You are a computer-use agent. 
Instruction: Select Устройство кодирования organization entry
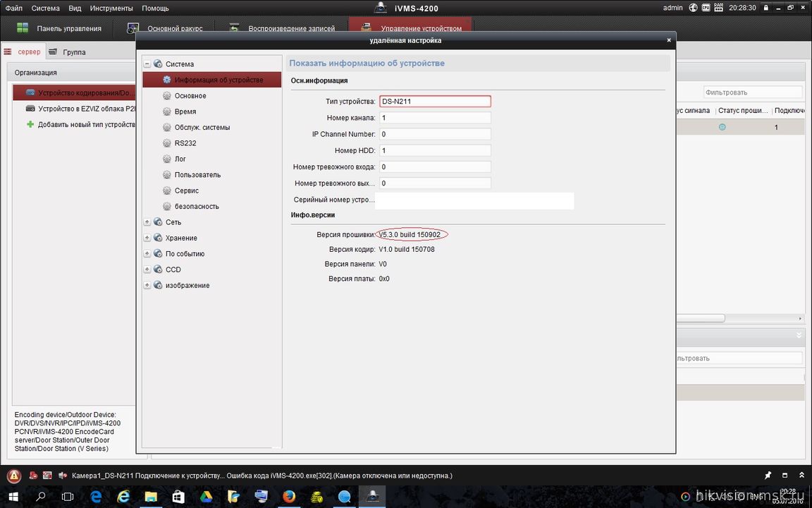74,93
